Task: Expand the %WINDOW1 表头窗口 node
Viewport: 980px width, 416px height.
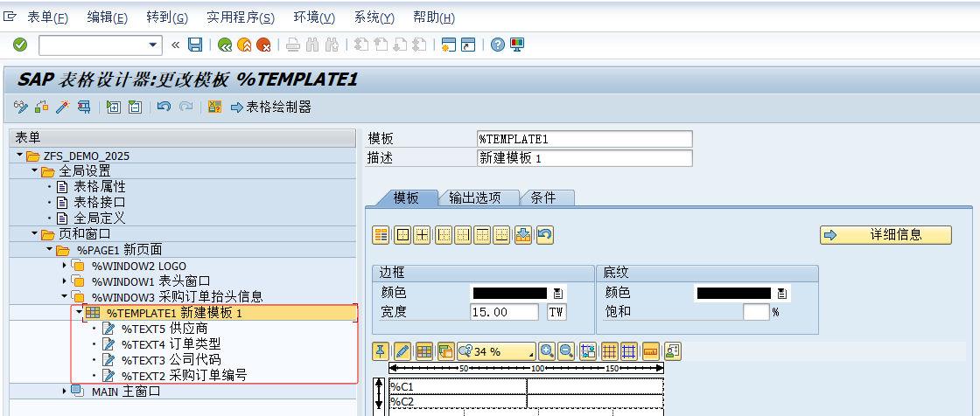Action: (65, 281)
